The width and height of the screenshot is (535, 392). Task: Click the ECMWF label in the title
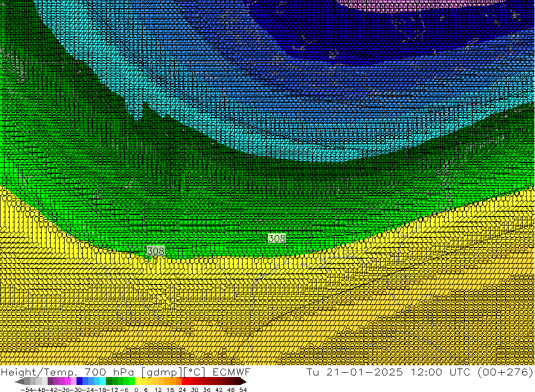coord(232,372)
